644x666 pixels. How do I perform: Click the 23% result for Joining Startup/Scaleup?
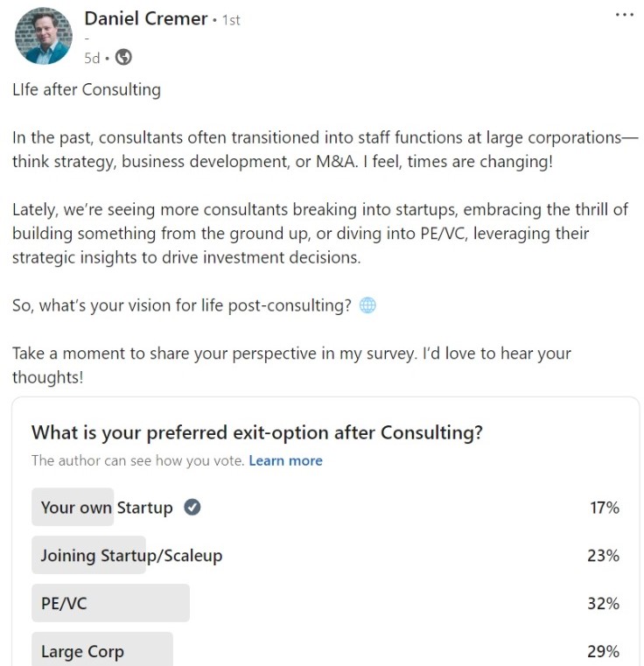[603, 556]
